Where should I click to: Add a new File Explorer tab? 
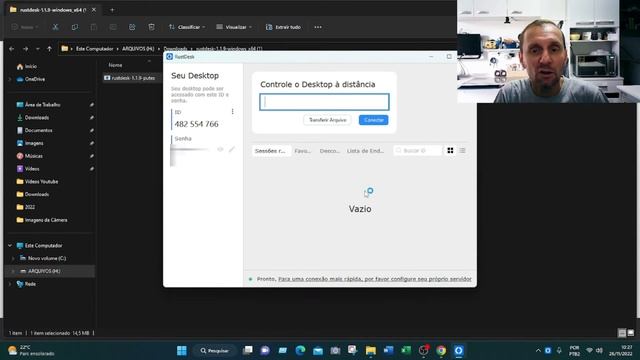coord(112,10)
